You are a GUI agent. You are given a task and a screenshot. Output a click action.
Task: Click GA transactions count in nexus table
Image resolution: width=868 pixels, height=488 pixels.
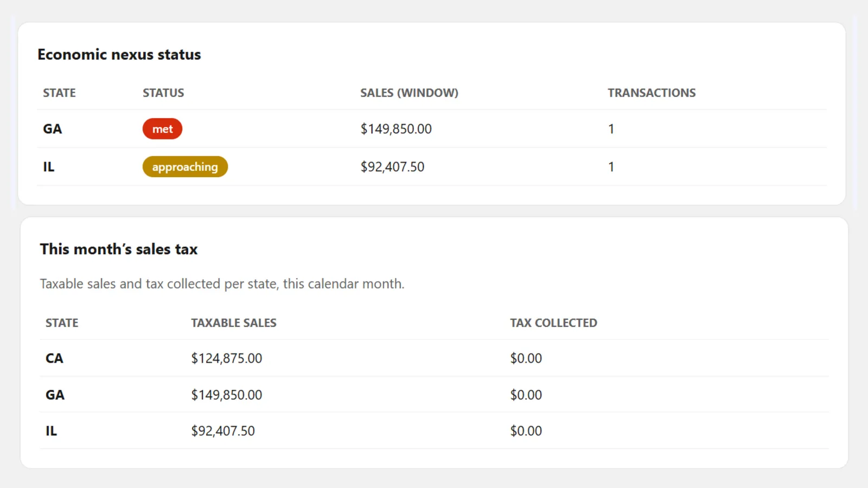point(611,129)
